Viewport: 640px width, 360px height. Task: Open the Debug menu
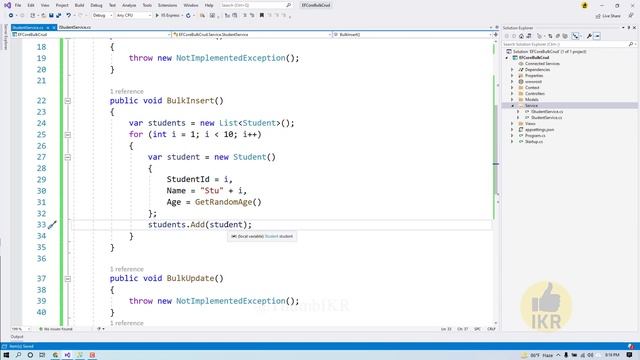tap(96, 5)
